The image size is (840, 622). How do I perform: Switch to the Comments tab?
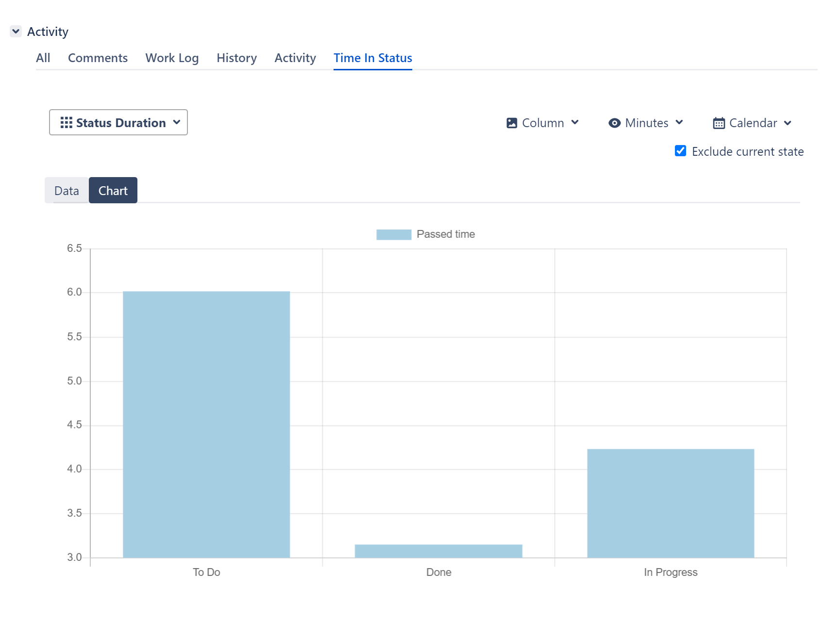[98, 58]
